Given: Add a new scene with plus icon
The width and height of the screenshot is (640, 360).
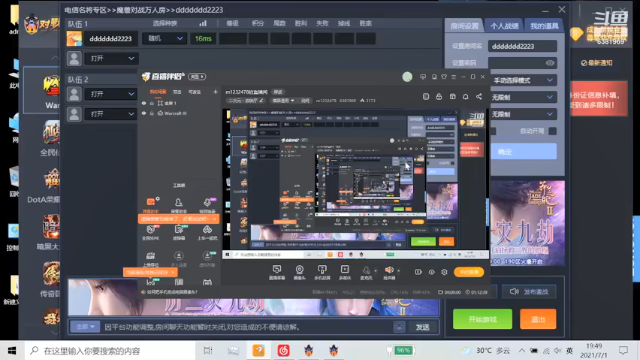Looking at the screenshot, I should click(215, 92).
